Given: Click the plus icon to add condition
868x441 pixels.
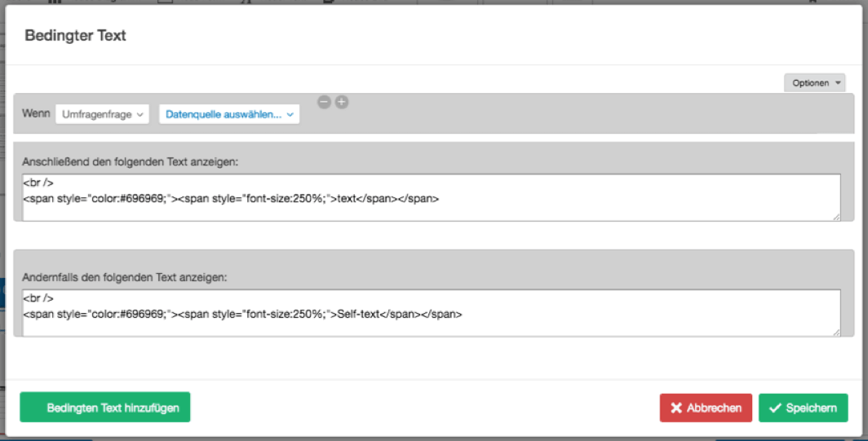Looking at the screenshot, I should tap(342, 102).
